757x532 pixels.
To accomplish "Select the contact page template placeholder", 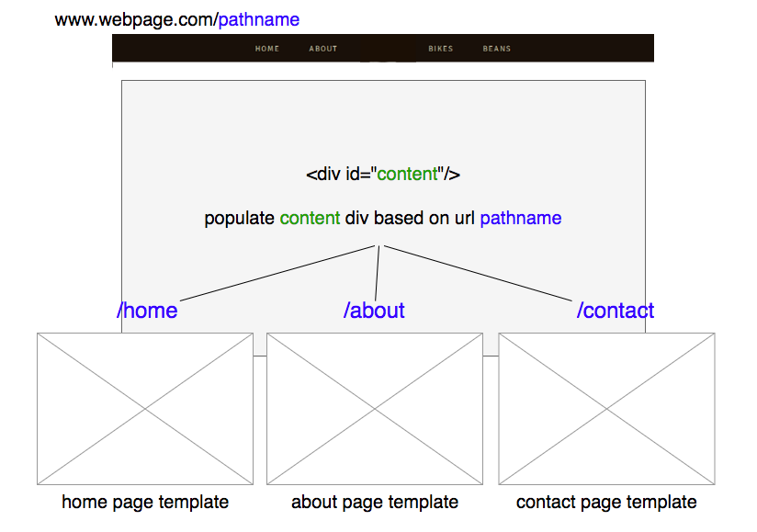I will [606, 409].
